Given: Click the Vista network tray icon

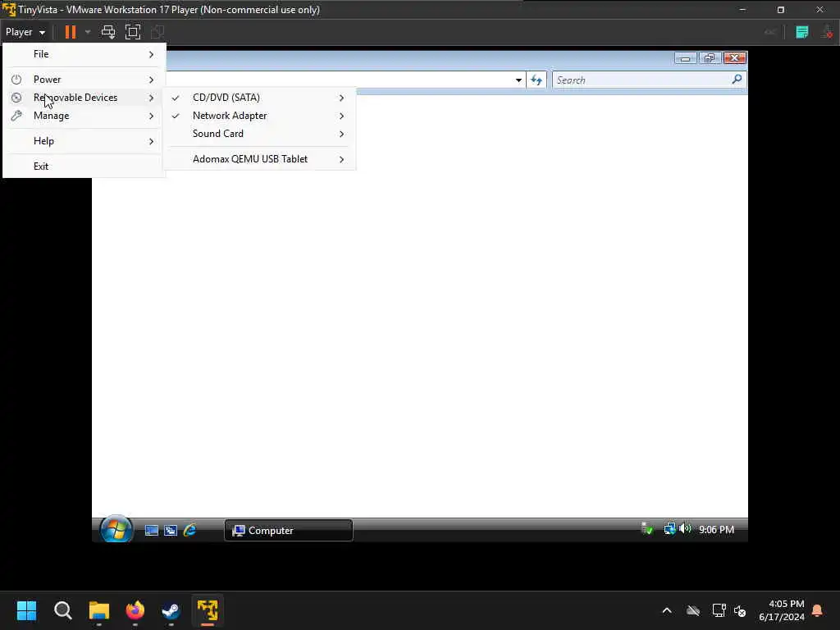Looking at the screenshot, I should [669, 529].
